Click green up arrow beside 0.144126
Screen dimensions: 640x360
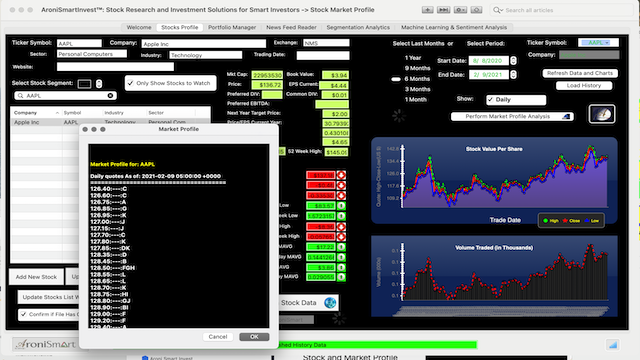click(341, 258)
